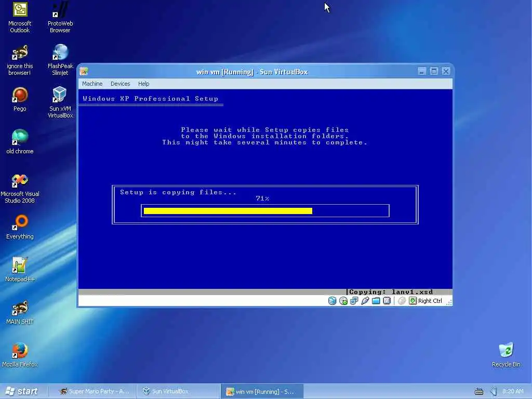The width and height of the screenshot is (532, 399).
Task: Click the VirtualBox window resize grip
Action: click(x=449, y=302)
